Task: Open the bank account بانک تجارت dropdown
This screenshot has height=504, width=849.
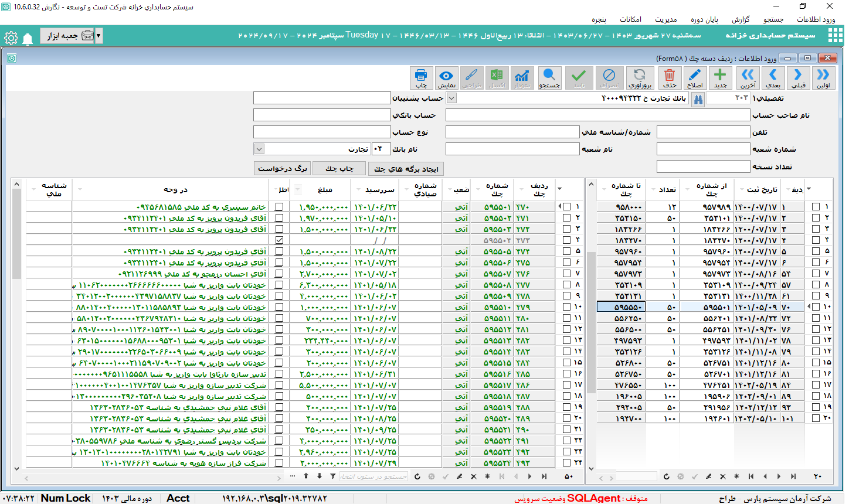Action: click(451, 98)
